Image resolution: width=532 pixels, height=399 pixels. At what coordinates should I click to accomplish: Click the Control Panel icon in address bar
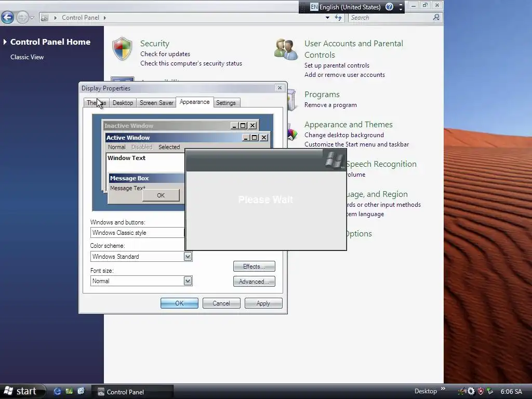[45, 18]
